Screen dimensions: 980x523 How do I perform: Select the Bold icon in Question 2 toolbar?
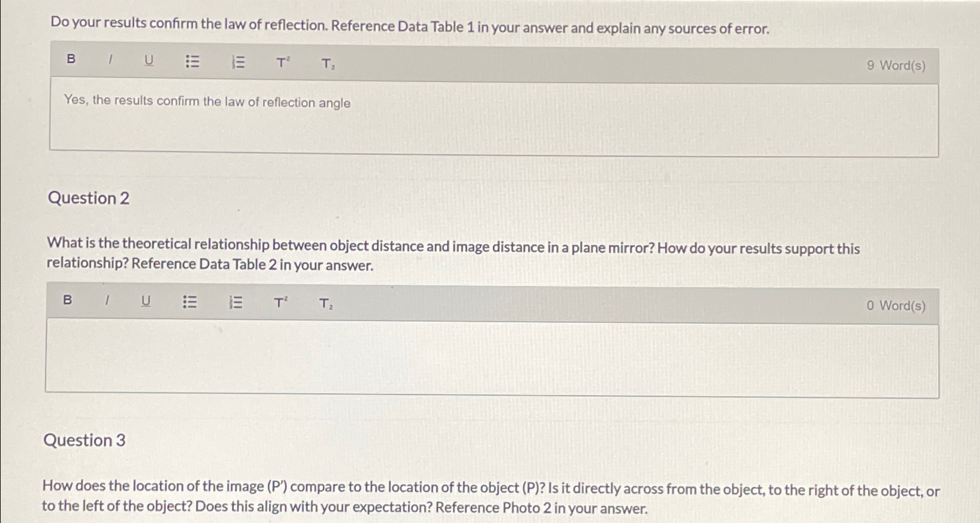coord(68,301)
